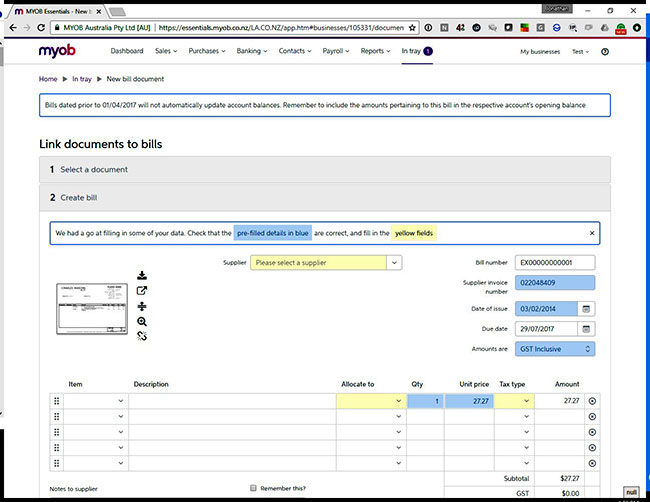
Task: Open the In tray tab
Action: (417, 51)
